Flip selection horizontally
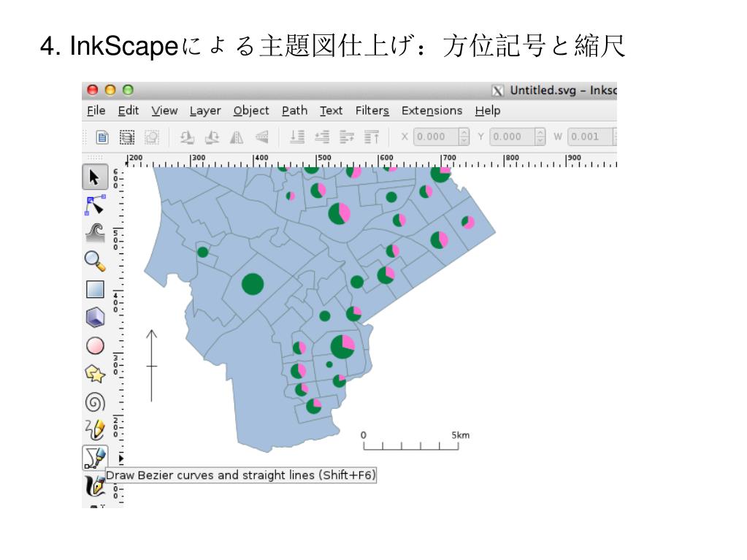The height and width of the screenshot is (560, 747). [237, 137]
